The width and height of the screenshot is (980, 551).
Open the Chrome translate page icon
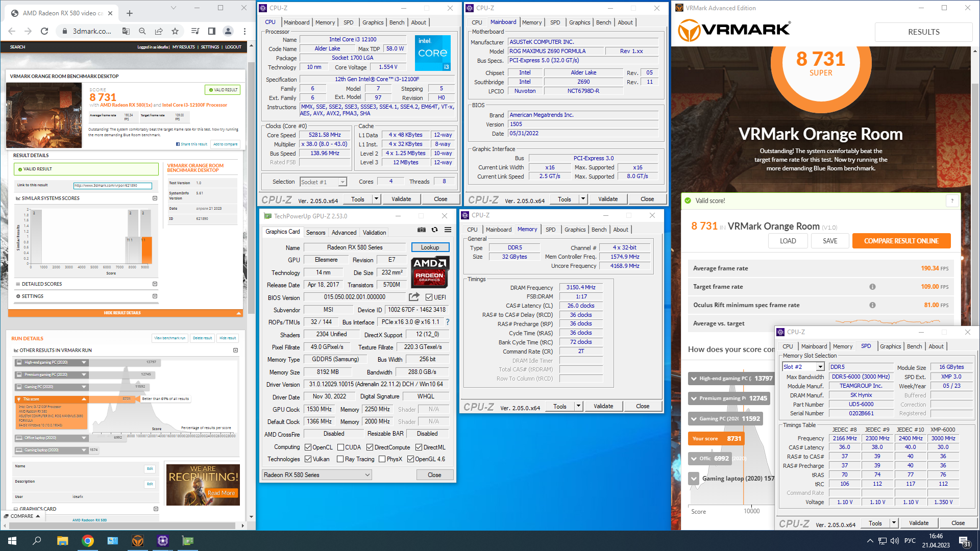click(x=126, y=31)
